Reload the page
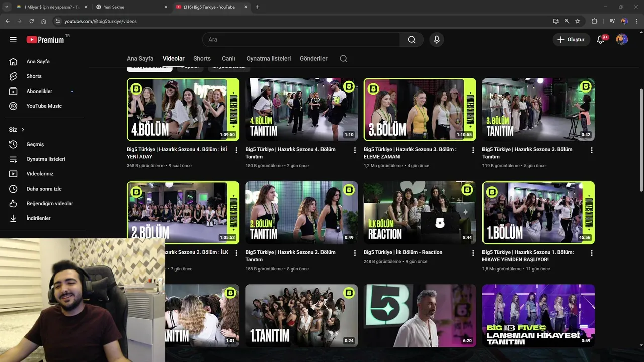Image resolution: width=644 pixels, height=362 pixels. pos(31,21)
